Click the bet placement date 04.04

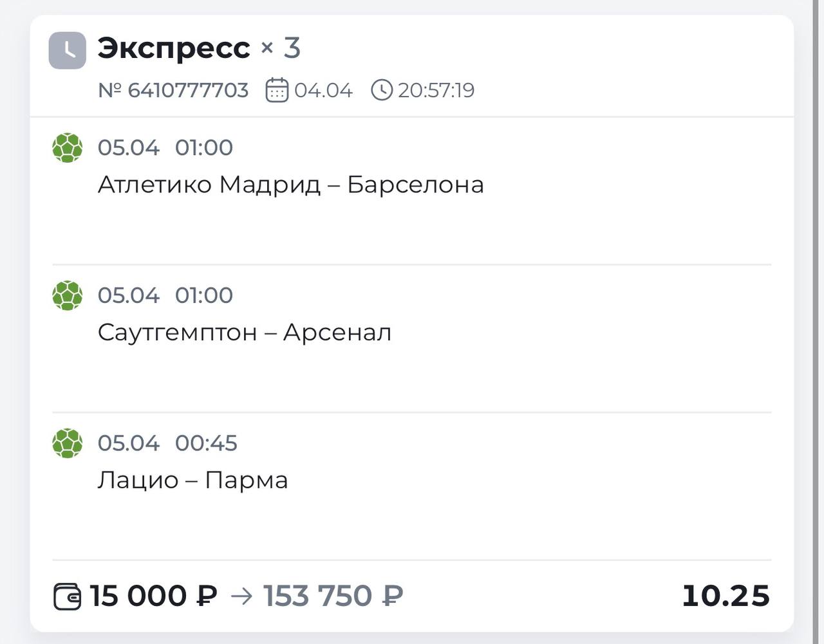point(323,90)
